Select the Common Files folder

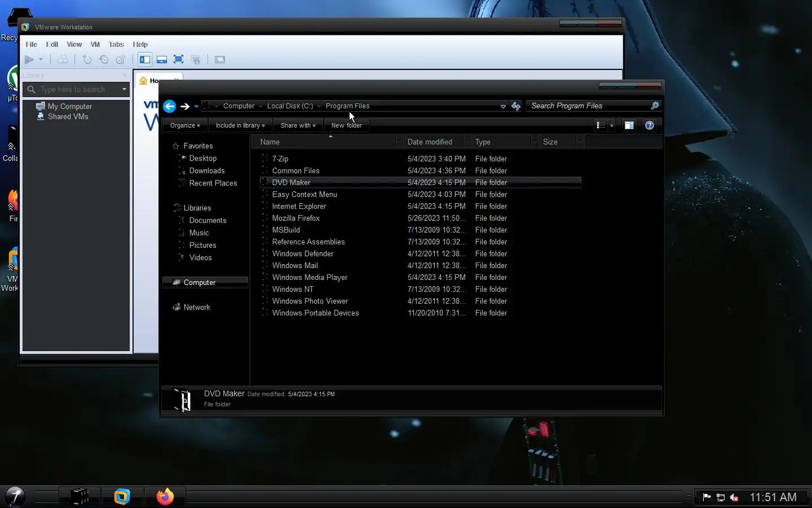click(420, 171)
